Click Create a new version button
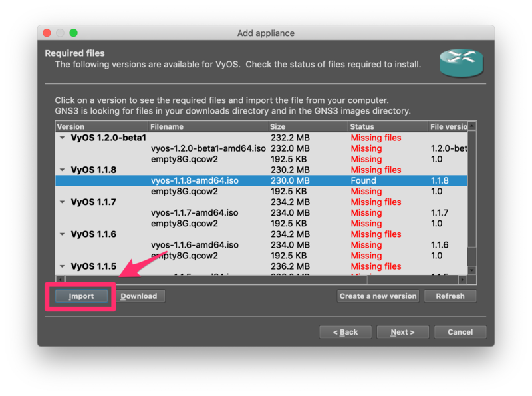 (378, 296)
